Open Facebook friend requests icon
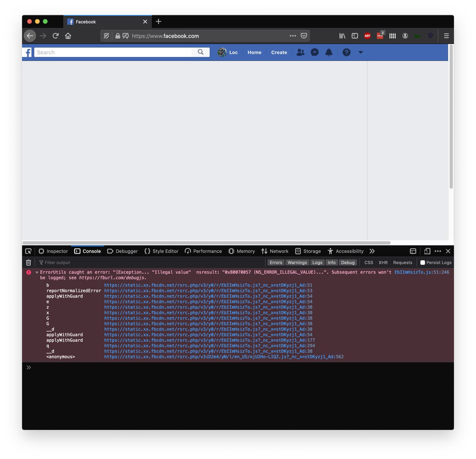Screen dimensions: 476x459 pyautogui.click(x=301, y=52)
